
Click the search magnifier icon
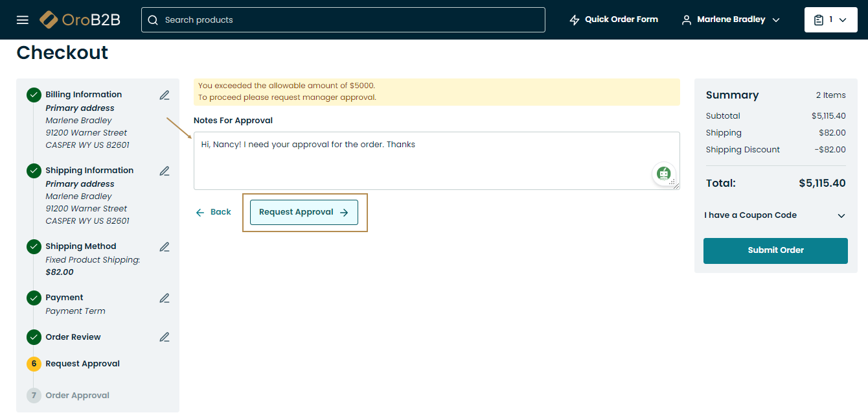(153, 20)
